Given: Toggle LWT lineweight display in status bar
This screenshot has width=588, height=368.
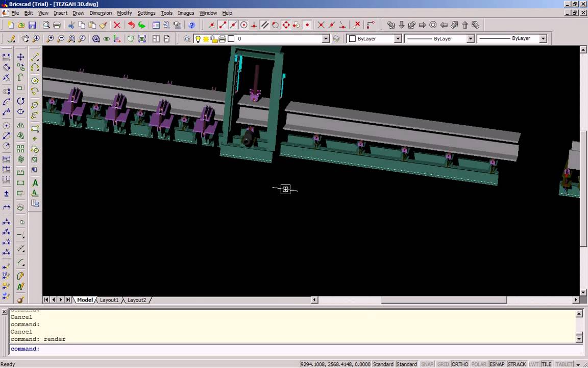Looking at the screenshot, I should pos(533,364).
